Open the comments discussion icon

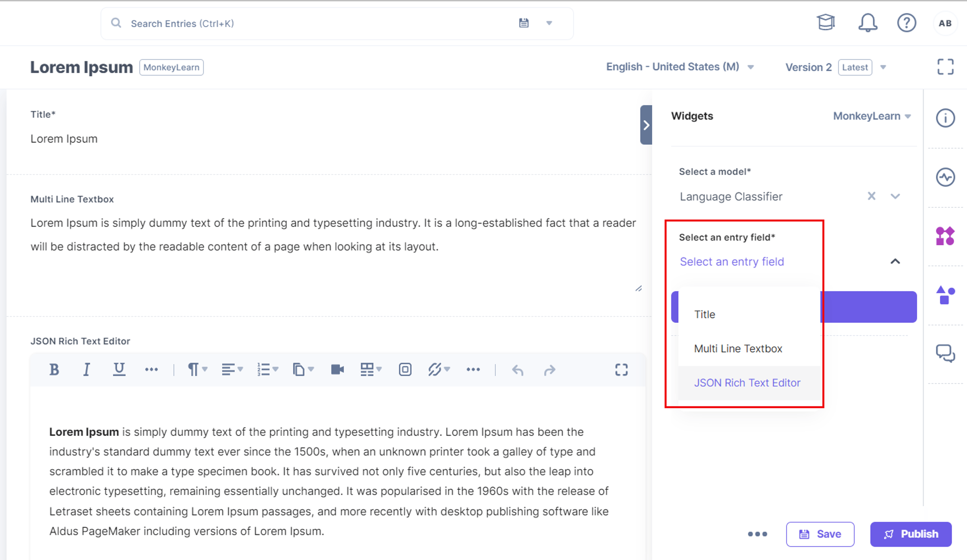pos(945,353)
